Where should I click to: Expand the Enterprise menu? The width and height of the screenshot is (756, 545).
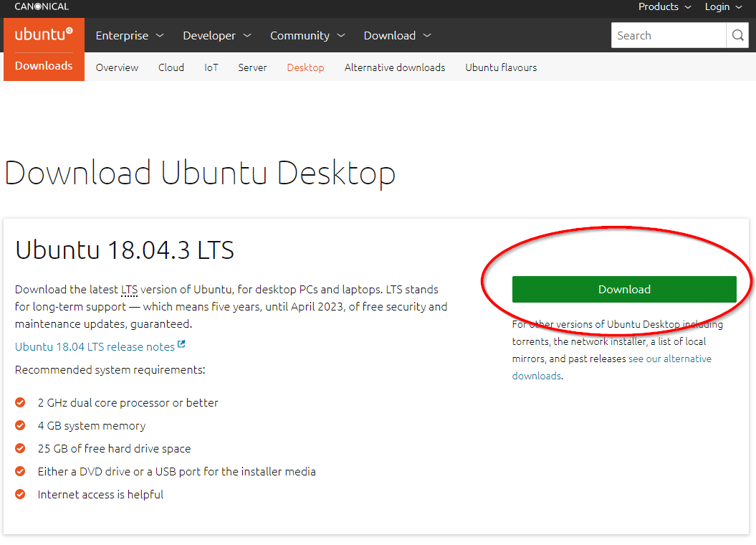130,36
